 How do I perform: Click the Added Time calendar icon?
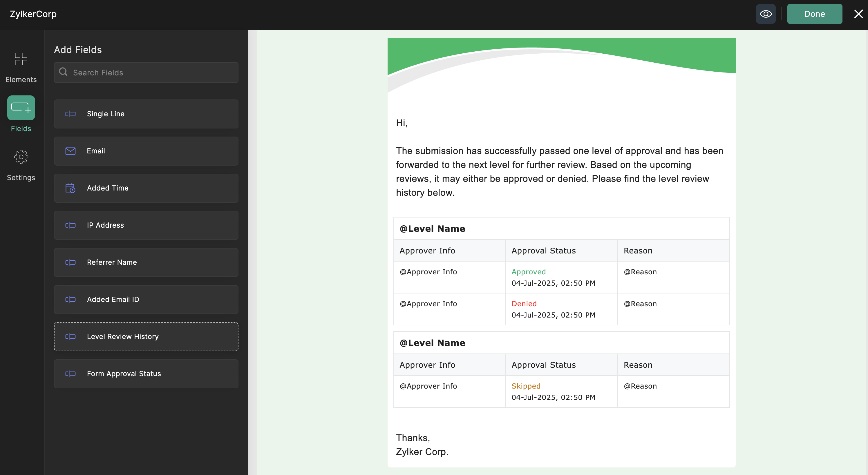point(70,188)
